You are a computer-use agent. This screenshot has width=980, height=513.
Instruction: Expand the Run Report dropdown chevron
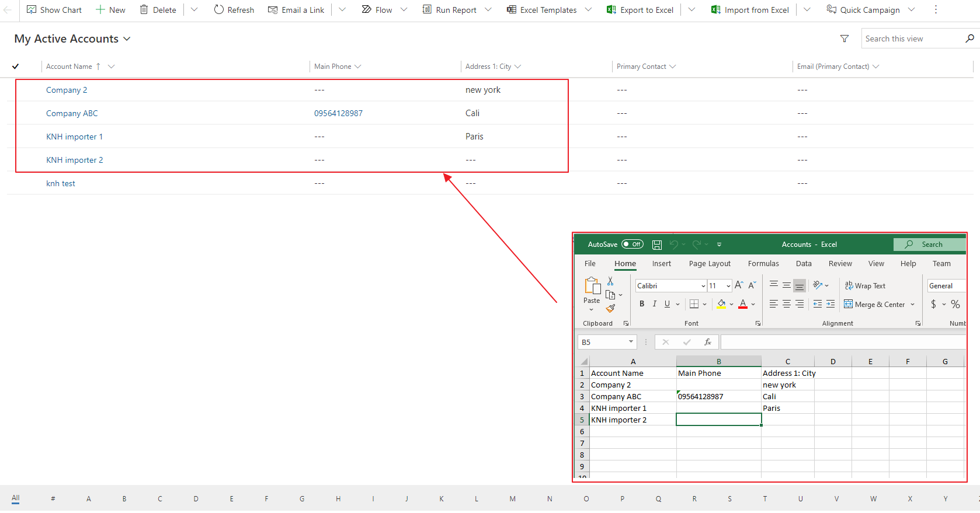[488, 10]
